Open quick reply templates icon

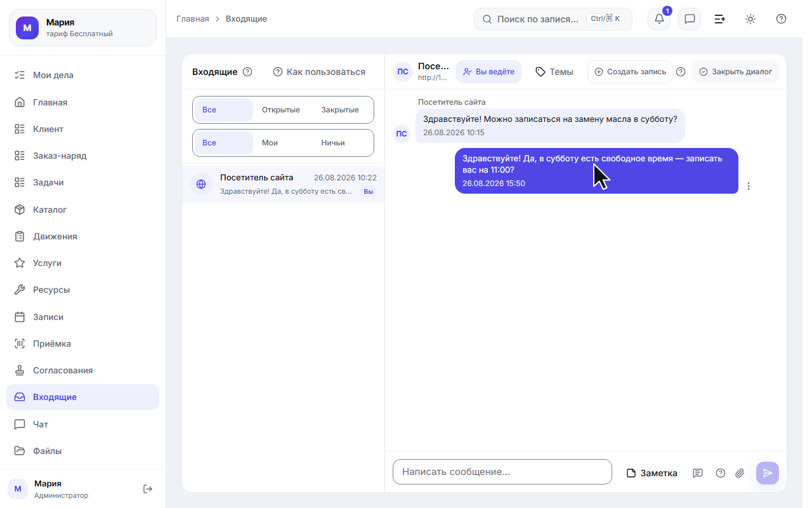698,473
